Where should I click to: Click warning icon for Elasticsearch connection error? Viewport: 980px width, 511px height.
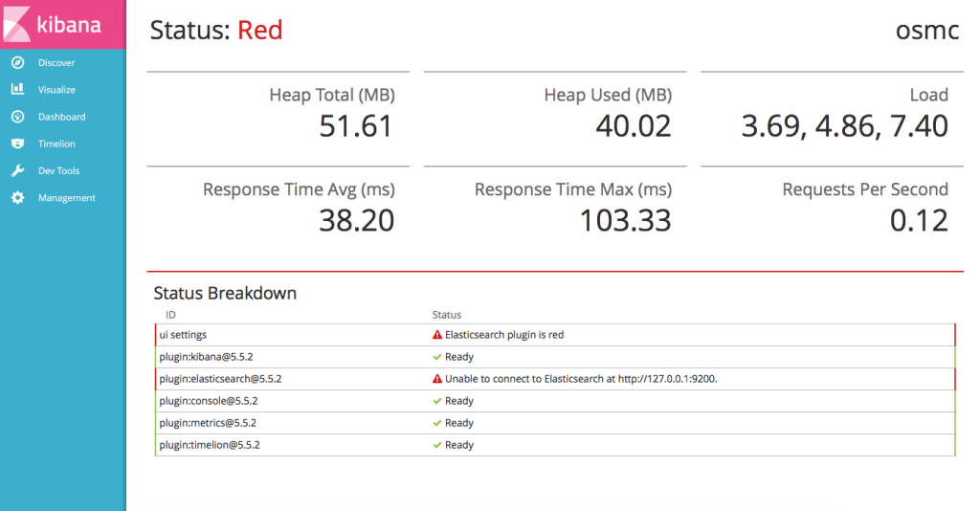coord(437,379)
